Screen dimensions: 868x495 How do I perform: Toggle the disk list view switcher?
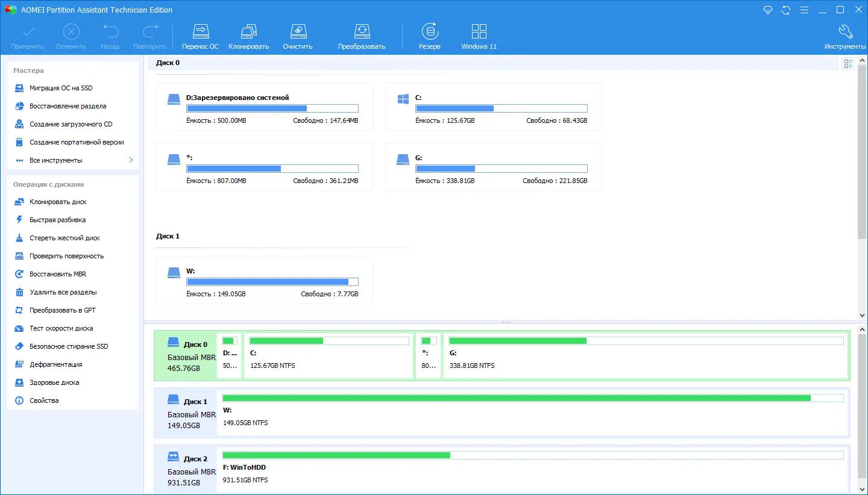pyautogui.click(x=848, y=63)
